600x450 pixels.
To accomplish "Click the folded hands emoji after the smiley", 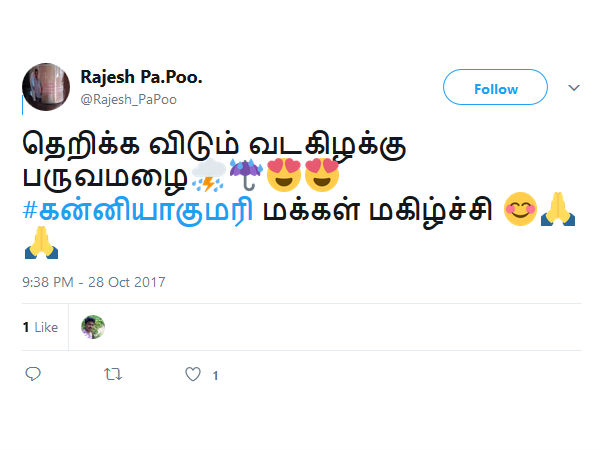I will (558, 209).
